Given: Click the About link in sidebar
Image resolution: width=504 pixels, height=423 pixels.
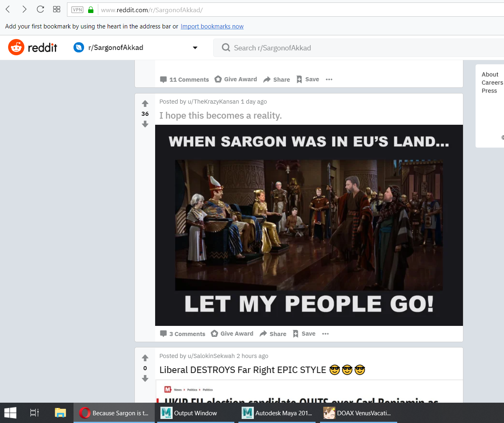Looking at the screenshot, I should tap(490, 74).
